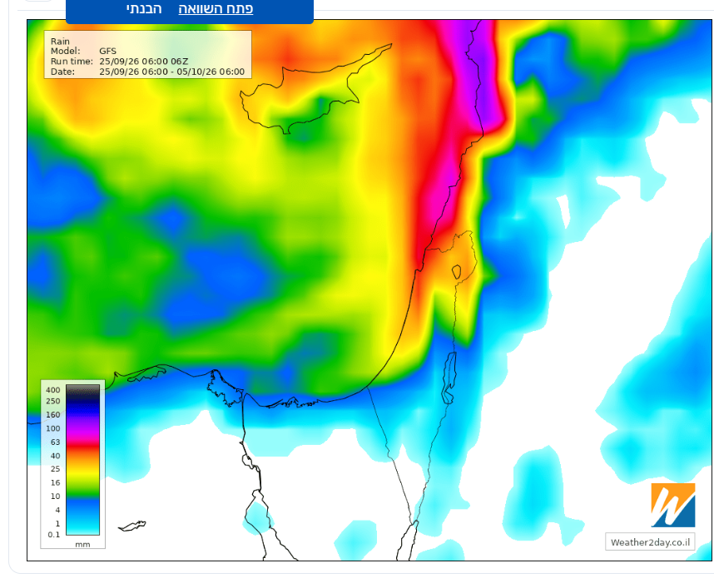Screen dimensions: 714x588
Task: Click the 'Rain' title in the info box
Action: pos(60,41)
